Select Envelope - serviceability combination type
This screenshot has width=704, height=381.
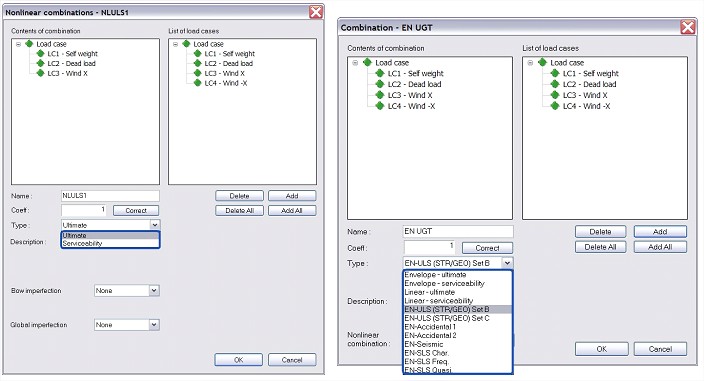(458, 283)
